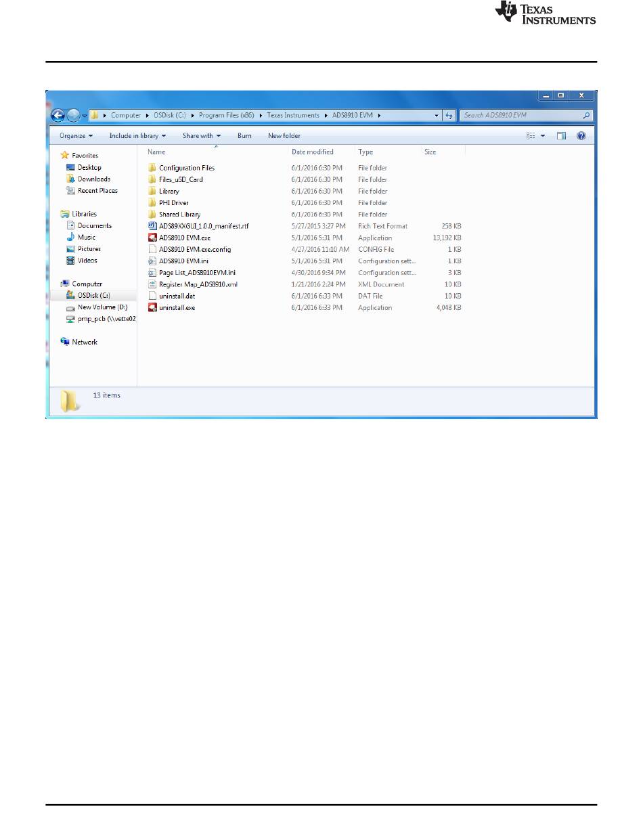The height and width of the screenshot is (840, 643).
Task: Sort by Size column header
Action: (430, 152)
